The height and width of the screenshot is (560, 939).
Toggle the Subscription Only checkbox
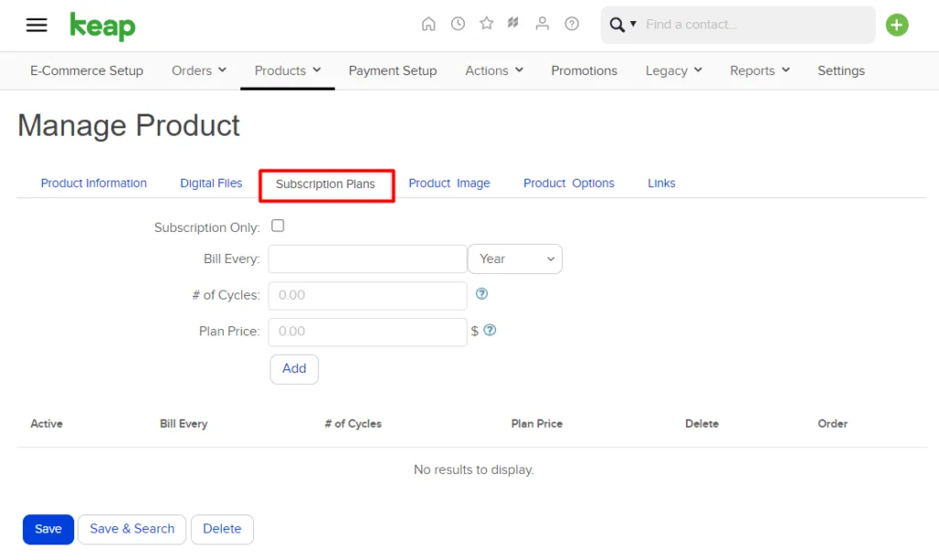point(278,225)
